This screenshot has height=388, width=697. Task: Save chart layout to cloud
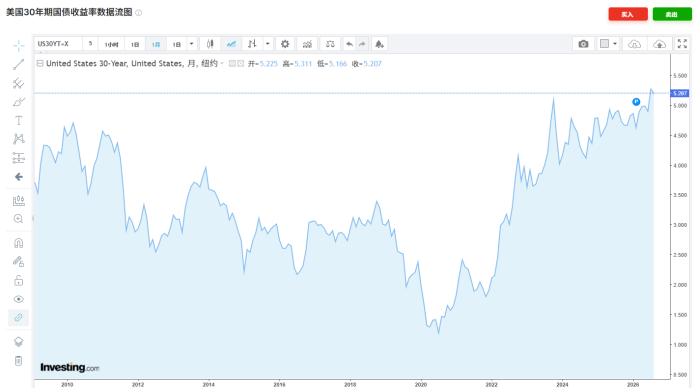pos(659,44)
